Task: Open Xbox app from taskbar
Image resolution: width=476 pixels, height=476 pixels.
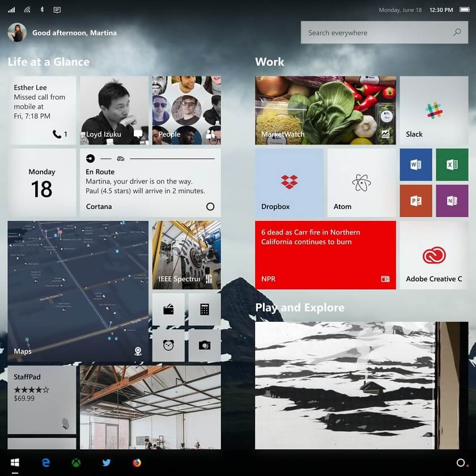Action: coord(76,462)
